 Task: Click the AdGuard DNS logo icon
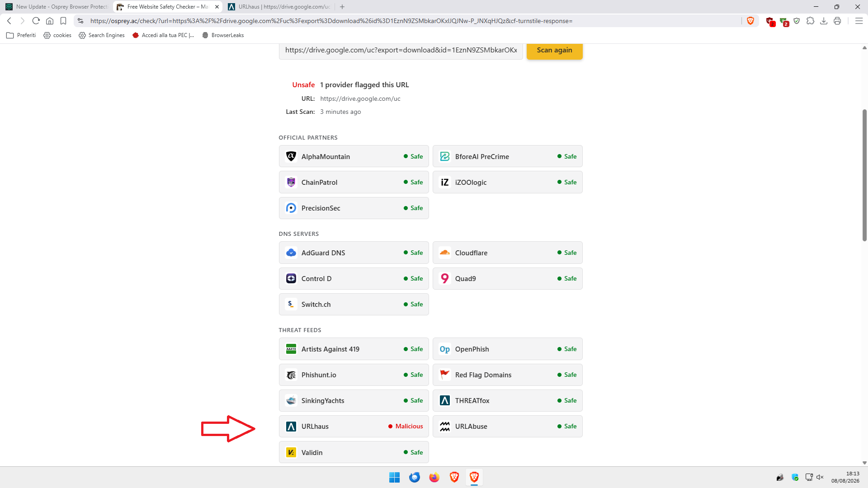point(291,253)
